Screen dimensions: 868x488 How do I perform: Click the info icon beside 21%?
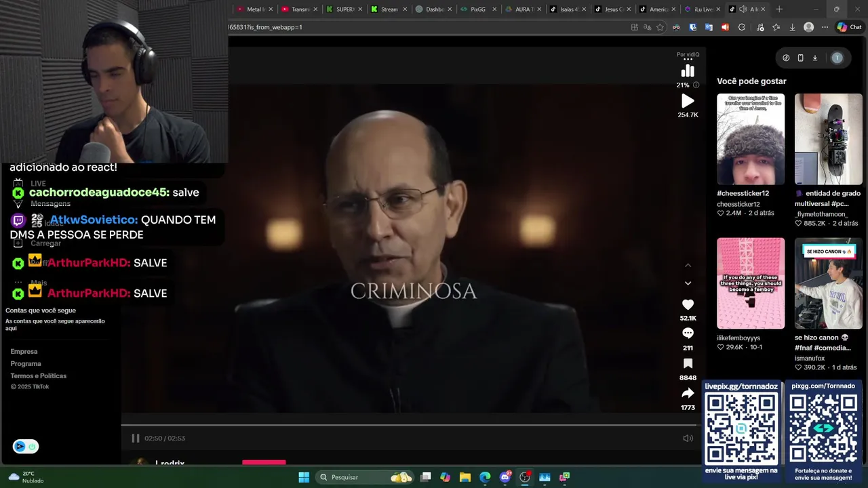[696, 85]
